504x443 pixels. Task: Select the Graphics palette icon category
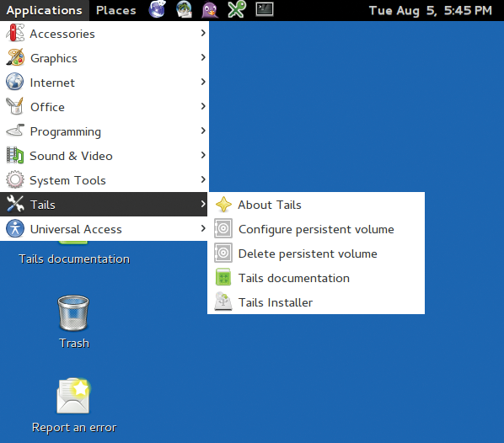coord(15,57)
